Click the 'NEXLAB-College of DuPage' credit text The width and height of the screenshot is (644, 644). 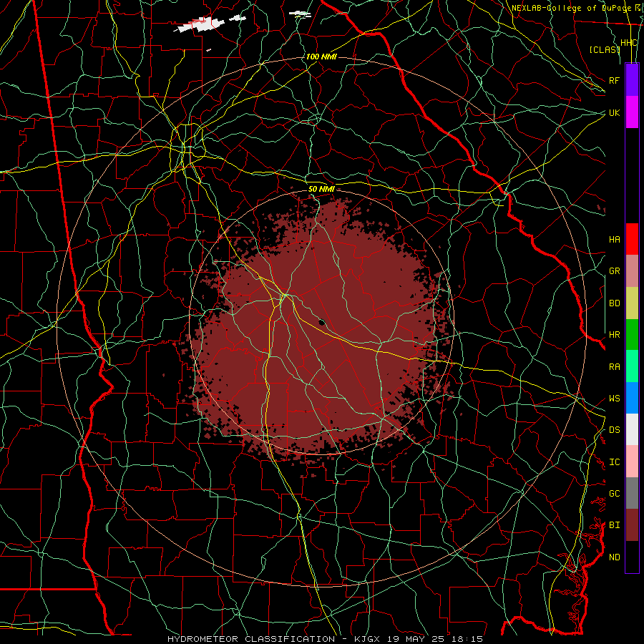[x=571, y=8]
